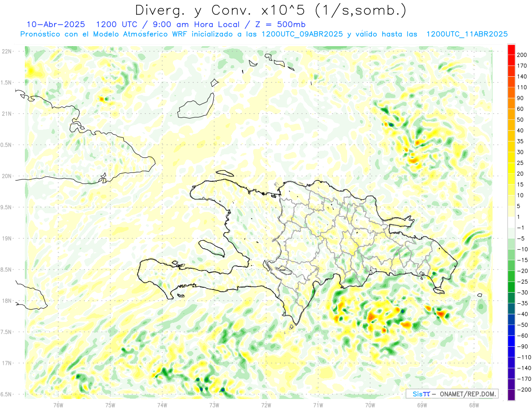Click the '22N' latitude axis label
Image resolution: width=532 pixels, height=411 pixels.
click(x=7, y=51)
